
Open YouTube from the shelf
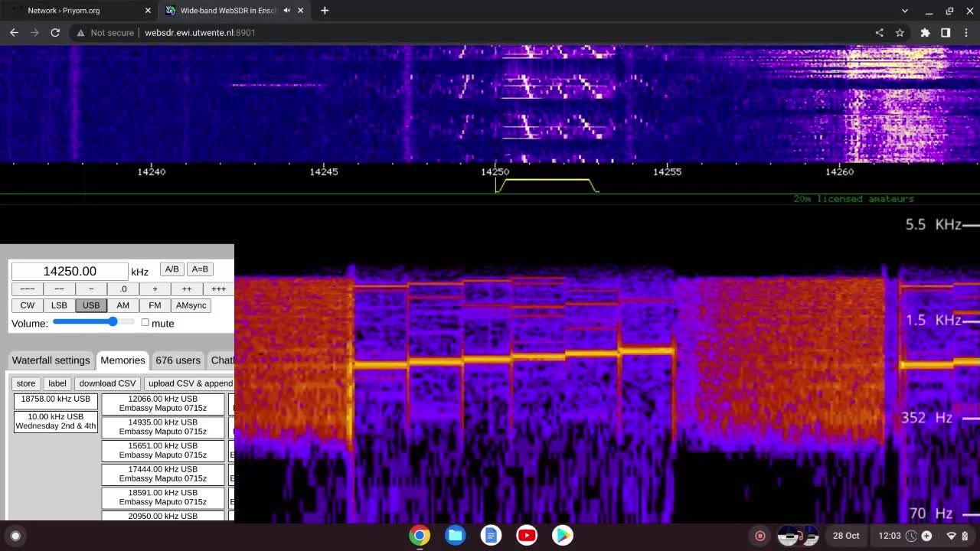pos(527,536)
